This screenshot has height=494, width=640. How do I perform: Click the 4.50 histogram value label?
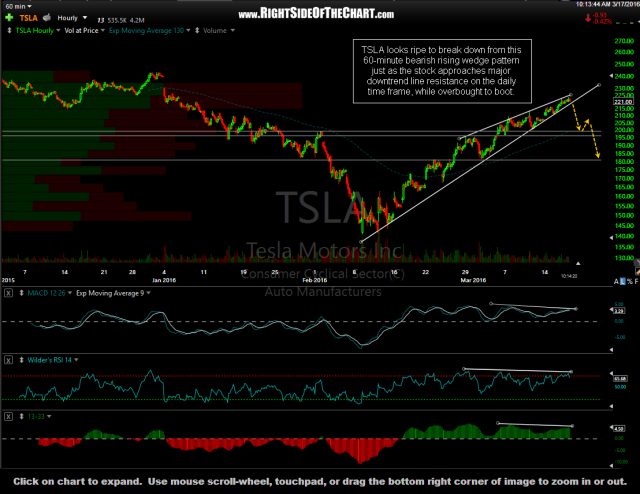click(619, 429)
